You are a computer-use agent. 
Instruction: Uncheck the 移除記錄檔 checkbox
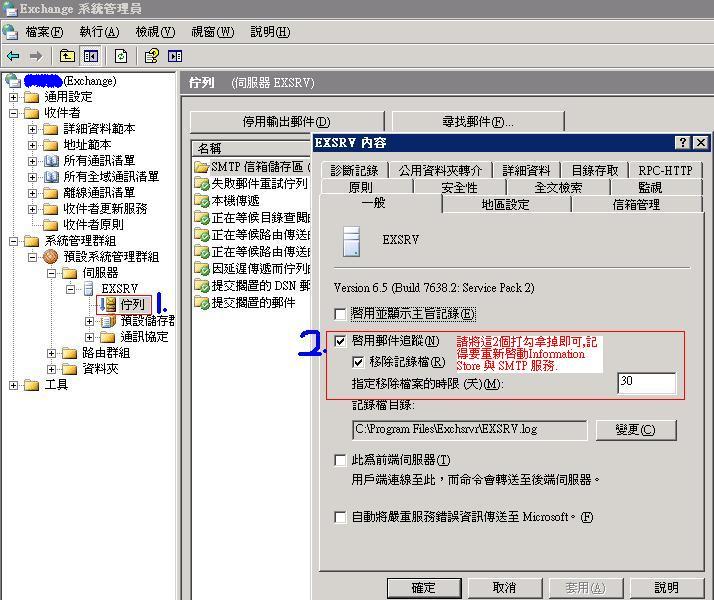click(x=358, y=362)
